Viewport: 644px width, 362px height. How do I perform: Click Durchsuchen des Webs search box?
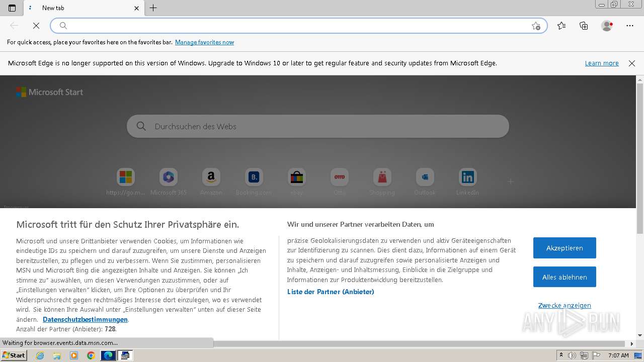point(318,126)
